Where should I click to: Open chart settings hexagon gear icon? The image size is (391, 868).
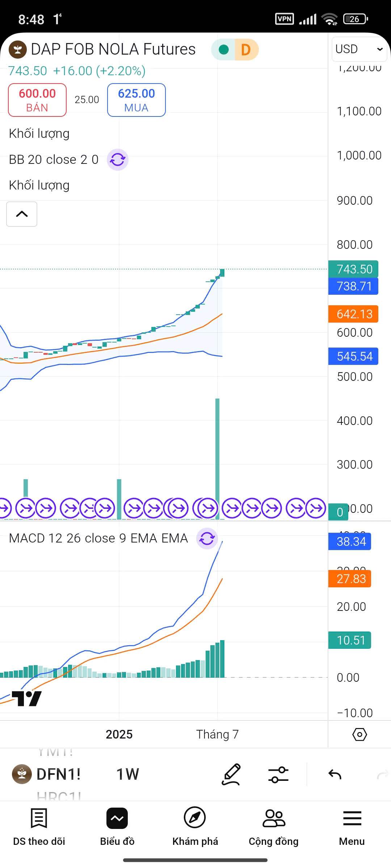[x=360, y=735]
